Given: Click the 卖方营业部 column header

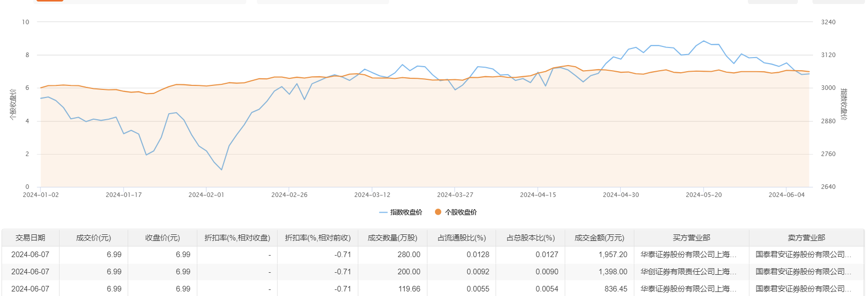Looking at the screenshot, I should pyautogui.click(x=806, y=238).
